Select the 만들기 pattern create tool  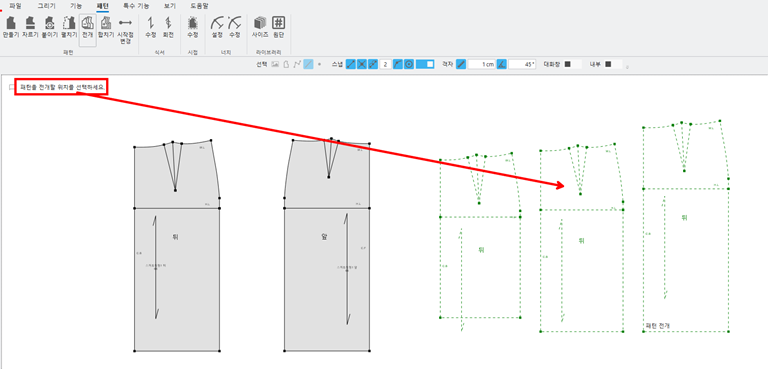click(x=10, y=27)
